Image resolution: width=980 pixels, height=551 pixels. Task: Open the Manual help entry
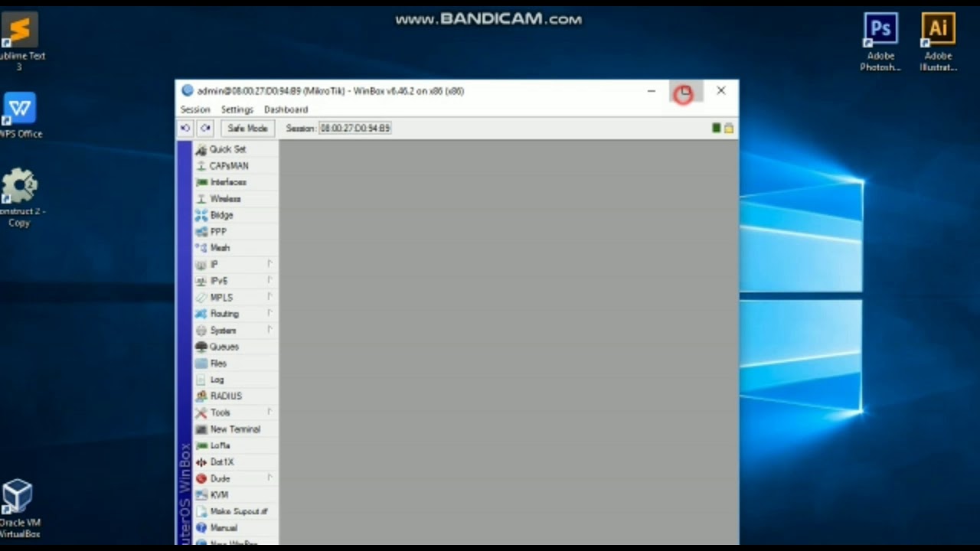coord(235,528)
